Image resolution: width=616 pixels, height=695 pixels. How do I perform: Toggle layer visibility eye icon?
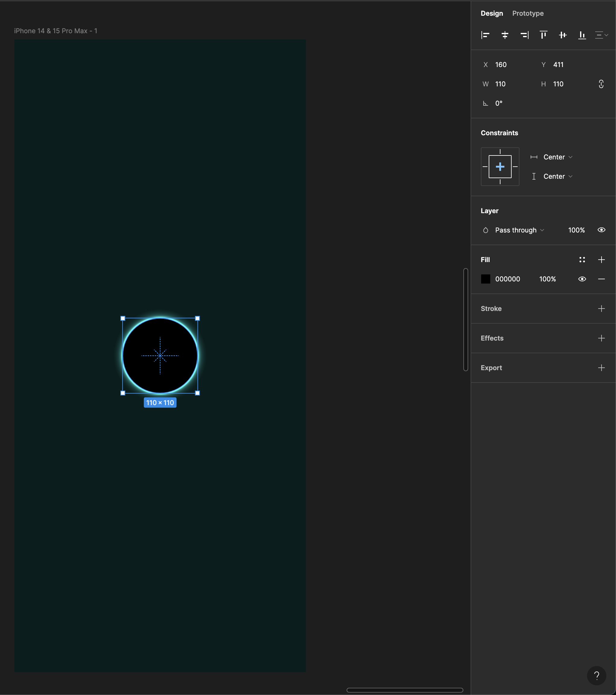601,230
